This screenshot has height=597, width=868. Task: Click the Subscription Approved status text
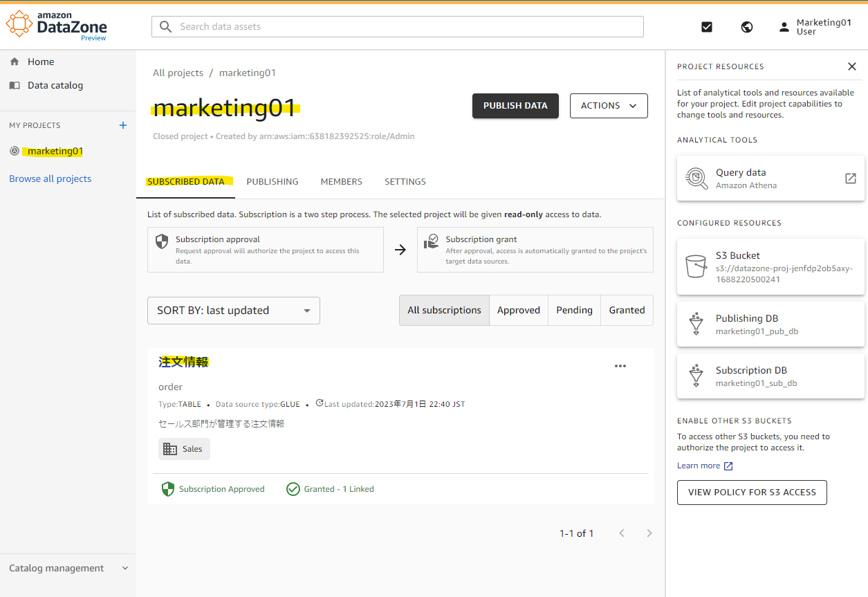point(222,489)
